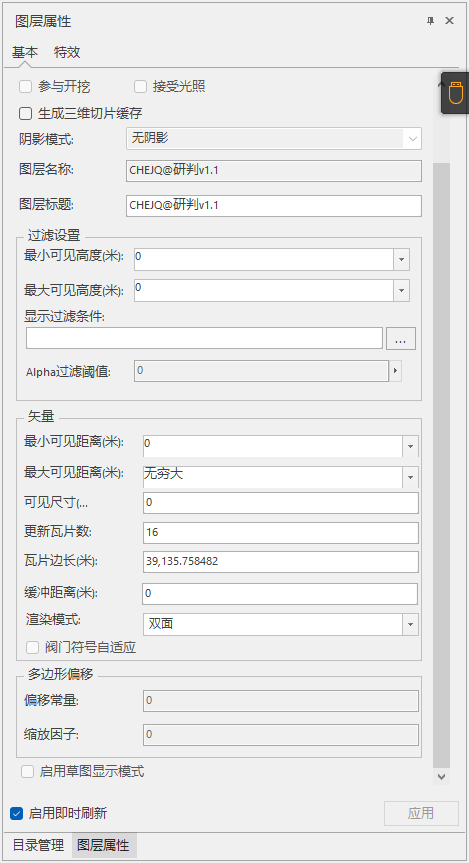This screenshot has width=469, height=863.
Task: Click the 应用 button
Action: click(421, 813)
